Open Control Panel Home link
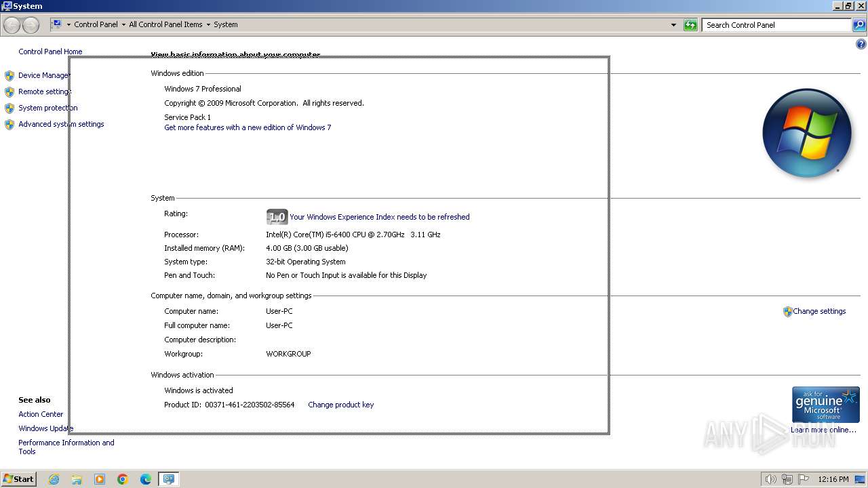 [50, 52]
